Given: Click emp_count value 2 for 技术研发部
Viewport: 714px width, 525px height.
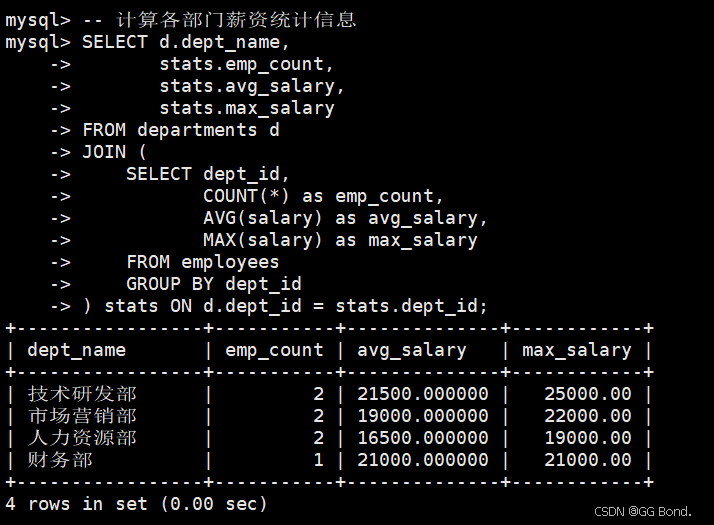Looking at the screenshot, I should 318,394.
